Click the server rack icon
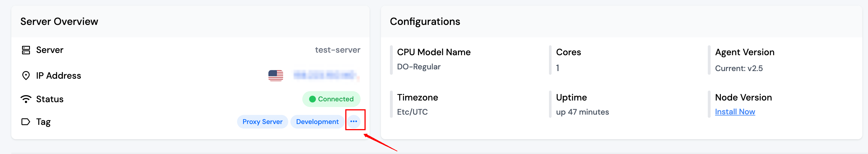This screenshot has width=868, height=154. (x=26, y=50)
